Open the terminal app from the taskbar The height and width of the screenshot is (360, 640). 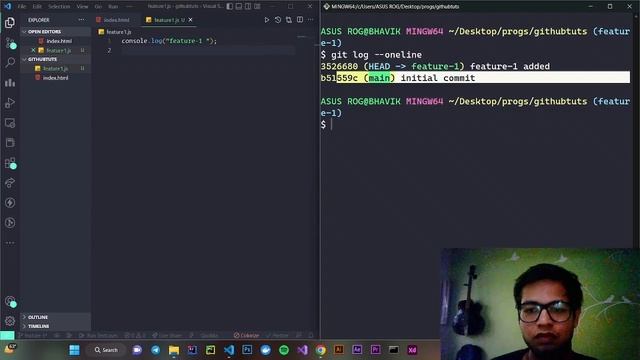pyautogui.click(x=394, y=350)
